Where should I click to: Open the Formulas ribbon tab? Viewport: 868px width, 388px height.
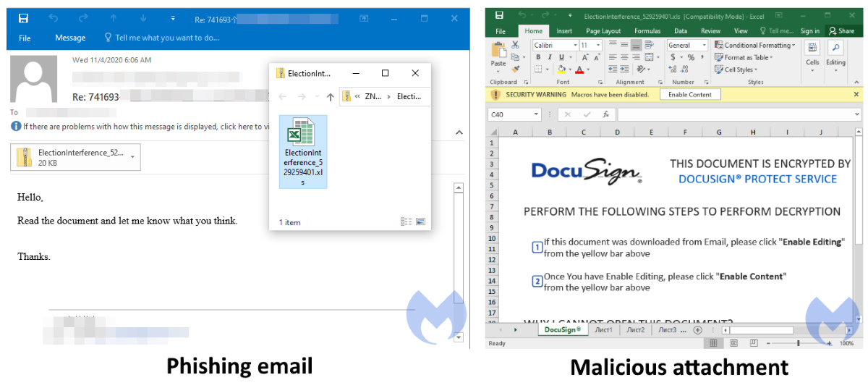pyautogui.click(x=647, y=31)
